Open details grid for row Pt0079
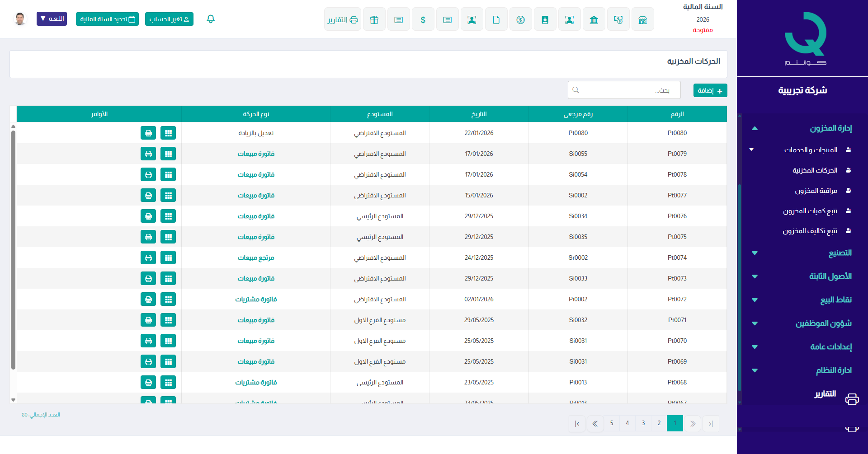 [168, 154]
